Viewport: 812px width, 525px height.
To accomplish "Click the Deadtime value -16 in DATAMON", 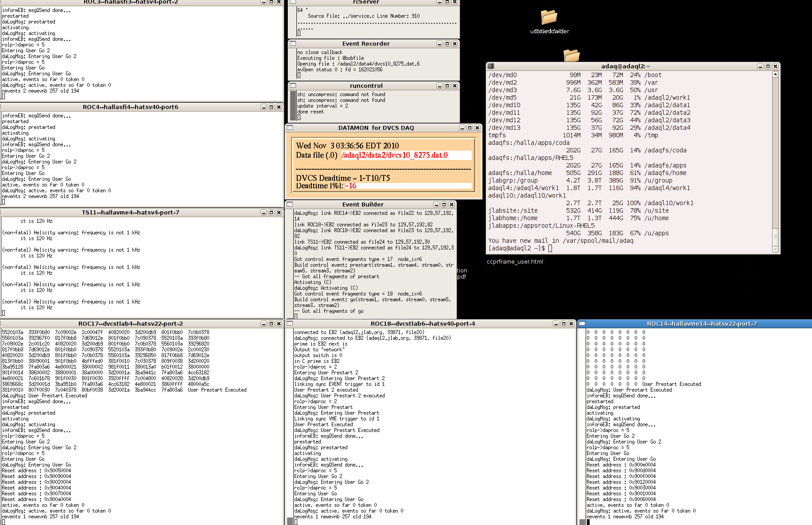I will (x=351, y=186).
